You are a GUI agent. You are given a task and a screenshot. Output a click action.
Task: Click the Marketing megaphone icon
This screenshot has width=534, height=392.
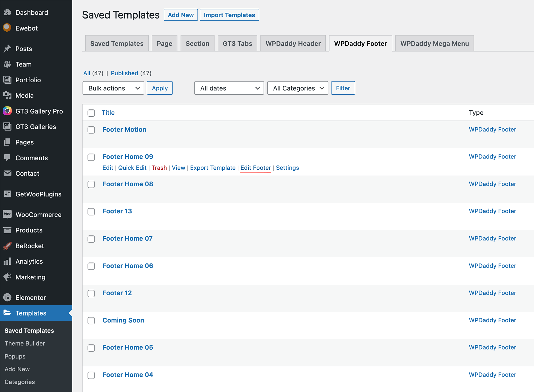[x=7, y=277]
